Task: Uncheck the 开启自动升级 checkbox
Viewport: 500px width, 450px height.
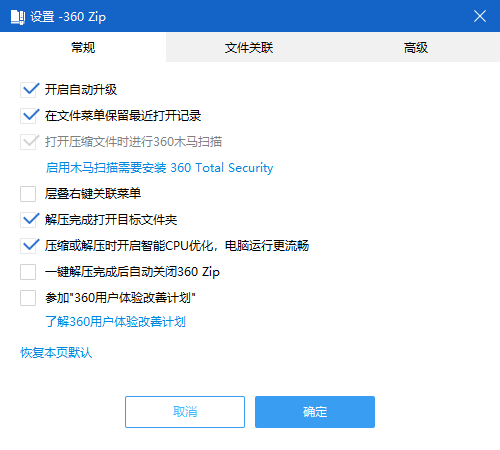Action: [x=28, y=90]
